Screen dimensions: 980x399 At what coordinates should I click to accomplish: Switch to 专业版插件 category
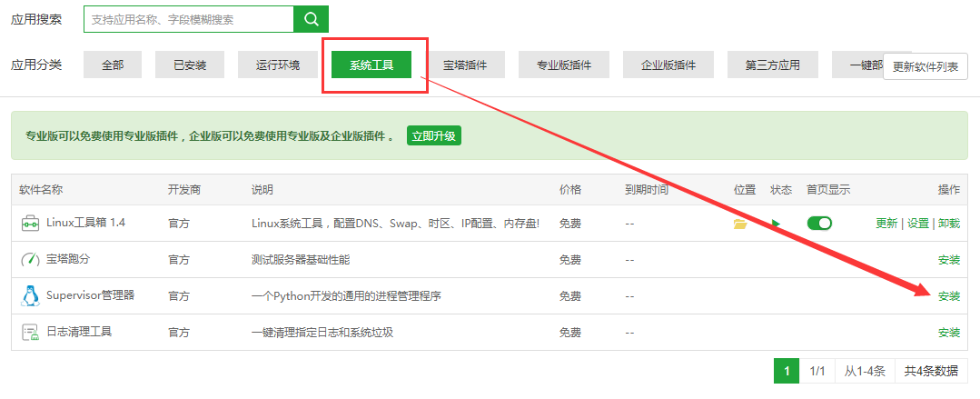tap(564, 65)
